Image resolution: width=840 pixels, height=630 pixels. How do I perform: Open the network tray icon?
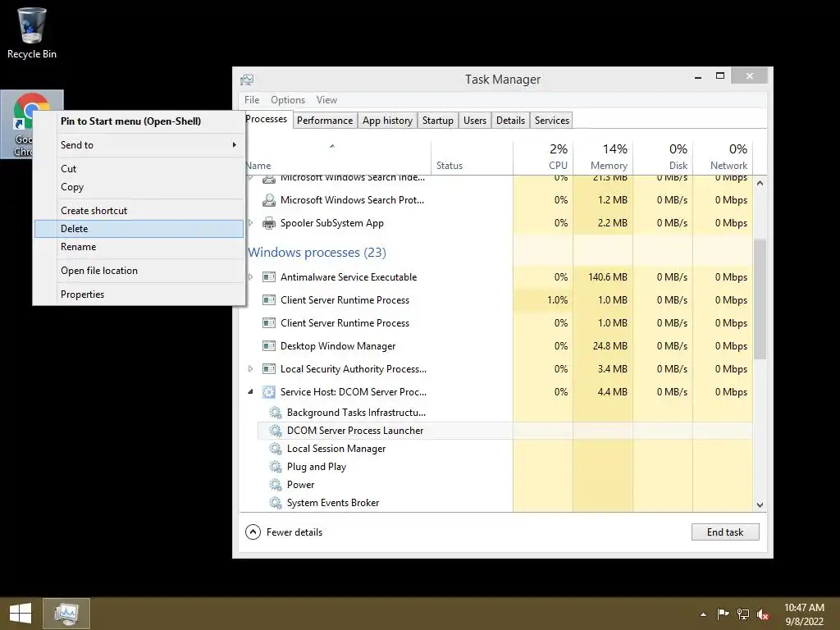(743, 614)
